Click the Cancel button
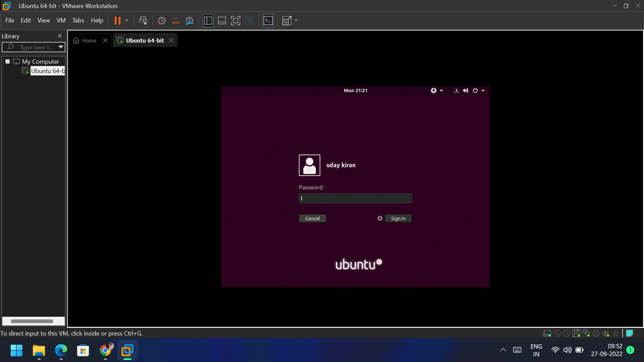This screenshot has width=644, height=362. pos(312,219)
